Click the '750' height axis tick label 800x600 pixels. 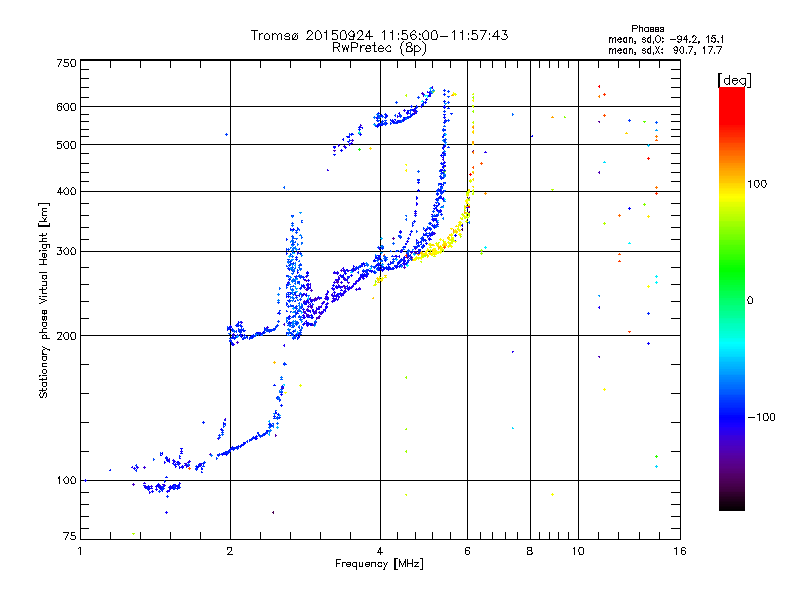click(x=66, y=63)
